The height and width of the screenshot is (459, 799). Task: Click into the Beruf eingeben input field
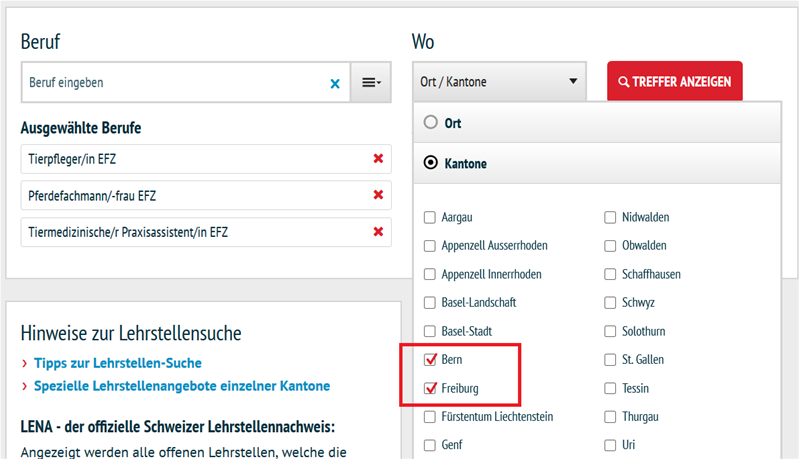click(x=170, y=83)
